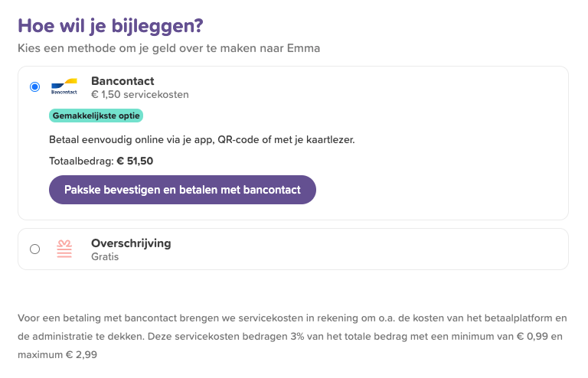Click the Betaal eenvoudig online description text
Screen dimensions: 588x378
202,140
